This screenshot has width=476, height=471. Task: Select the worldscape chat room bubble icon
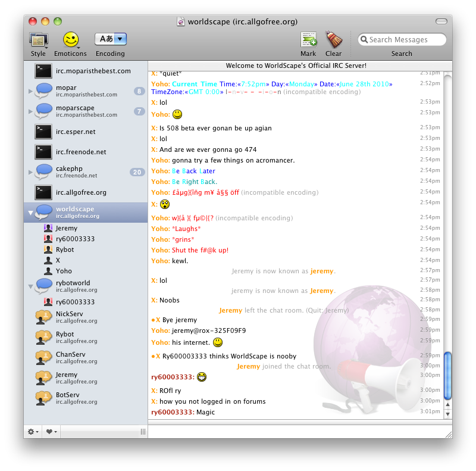[x=43, y=212]
